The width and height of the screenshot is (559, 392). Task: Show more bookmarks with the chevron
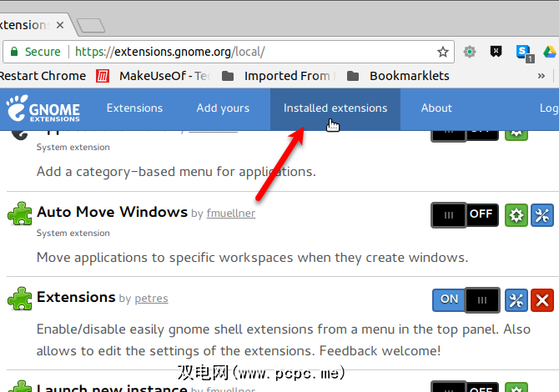541,76
